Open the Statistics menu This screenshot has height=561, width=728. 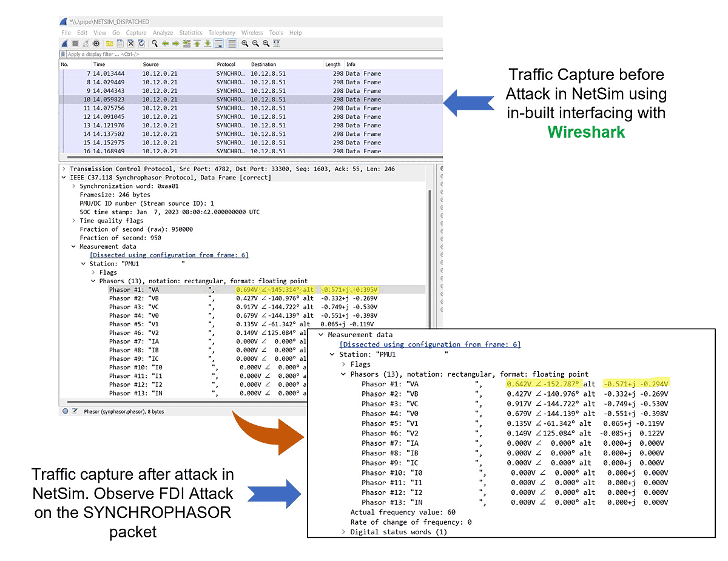coord(190,33)
